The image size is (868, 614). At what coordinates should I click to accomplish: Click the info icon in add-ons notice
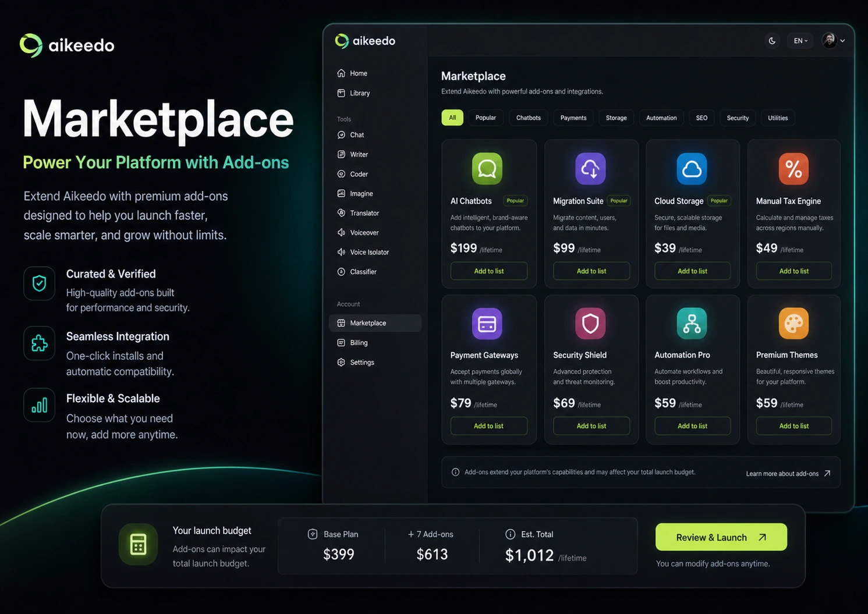pos(456,472)
